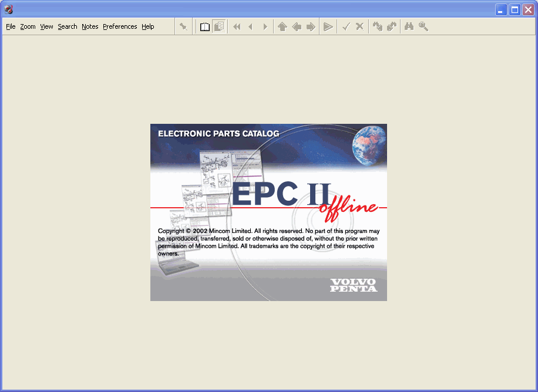Click the single left triangle icon
This screenshot has width=538, height=392.
(250, 26)
